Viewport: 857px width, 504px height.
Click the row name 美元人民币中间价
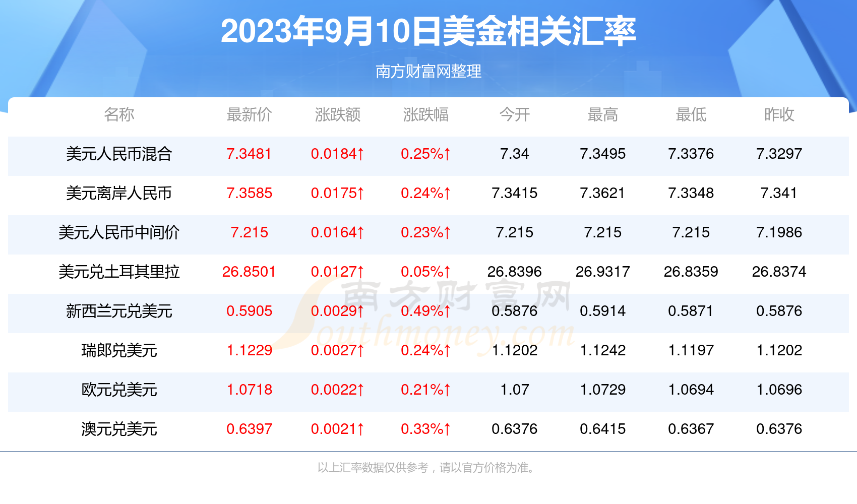coord(119,232)
